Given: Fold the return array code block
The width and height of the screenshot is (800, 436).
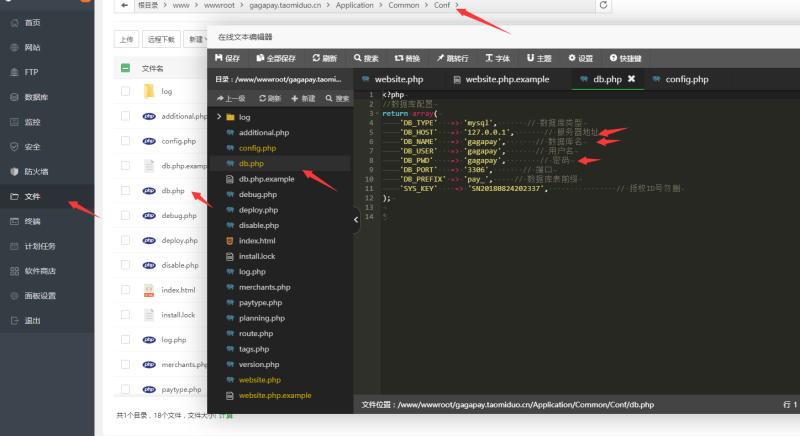Looking at the screenshot, I should 377,114.
